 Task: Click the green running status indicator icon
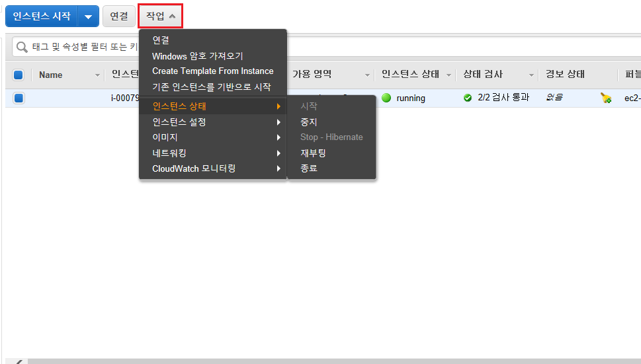click(386, 98)
